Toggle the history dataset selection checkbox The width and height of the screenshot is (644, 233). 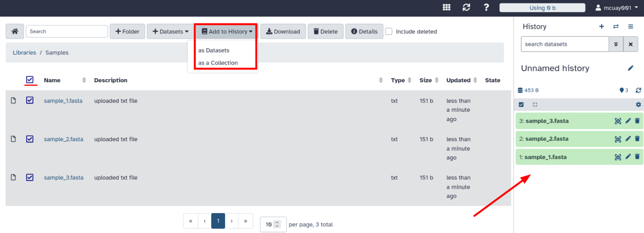pyautogui.click(x=521, y=104)
